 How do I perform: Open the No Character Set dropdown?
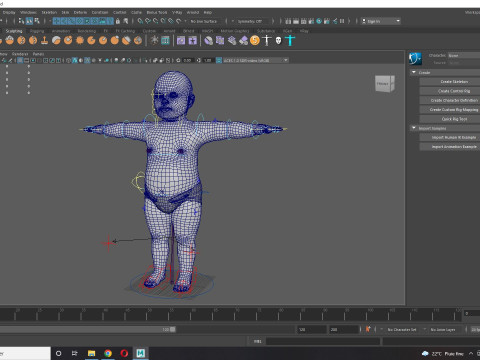point(403,329)
